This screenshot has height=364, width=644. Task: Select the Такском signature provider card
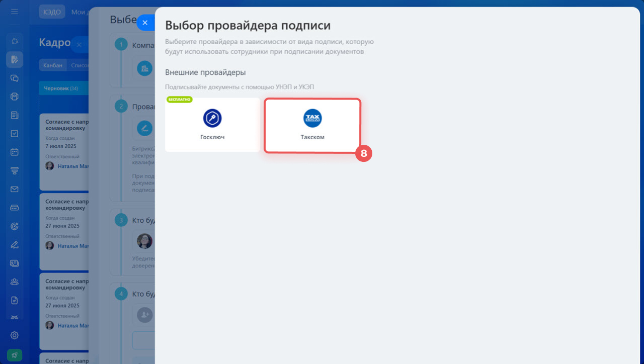coord(312,126)
